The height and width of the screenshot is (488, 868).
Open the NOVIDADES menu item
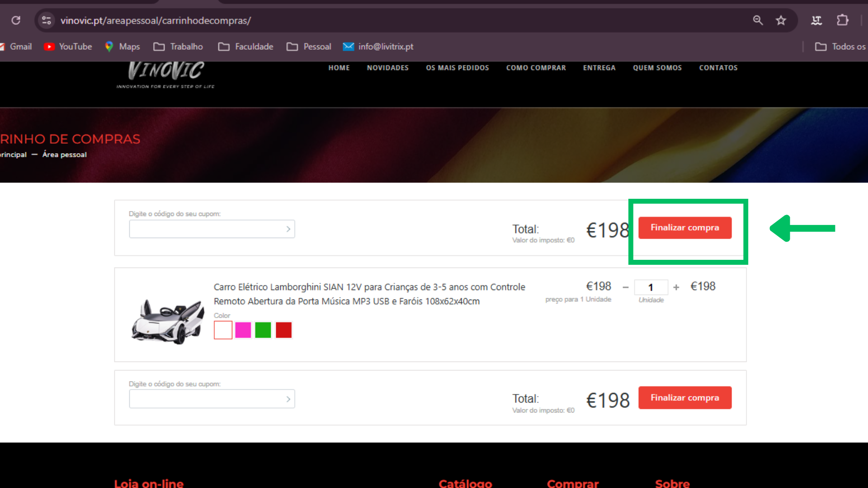[387, 68]
